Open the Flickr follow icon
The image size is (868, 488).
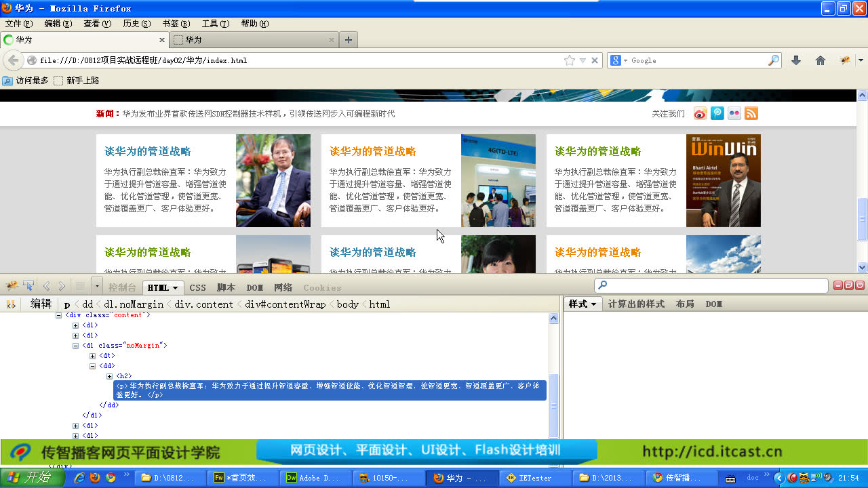coord(734,114)
